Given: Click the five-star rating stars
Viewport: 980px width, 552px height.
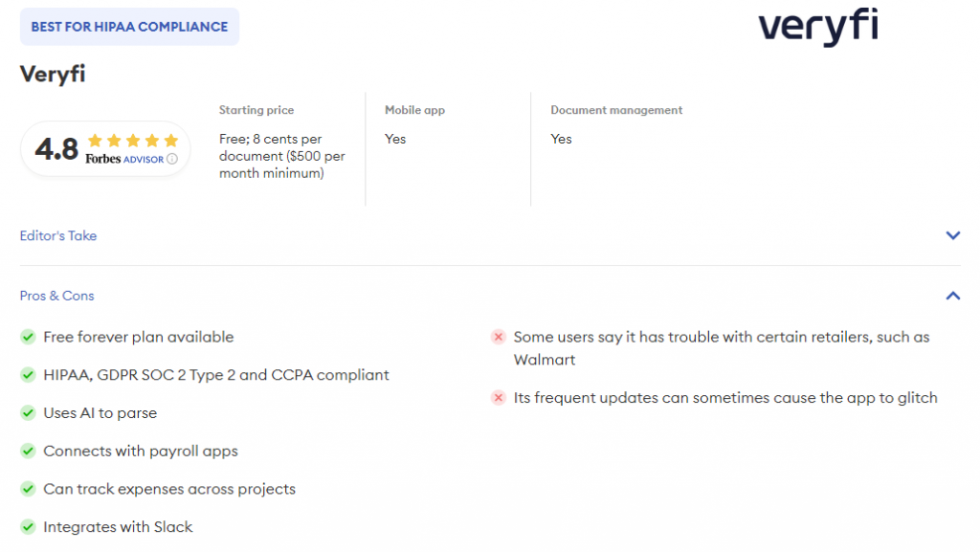Looking at the screenshot, I should (x=132, y=141).
